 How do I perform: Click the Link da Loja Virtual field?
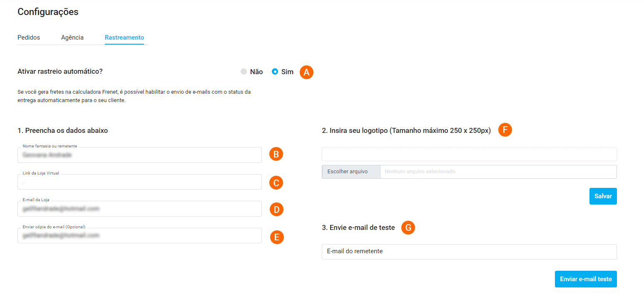[139, 182]
